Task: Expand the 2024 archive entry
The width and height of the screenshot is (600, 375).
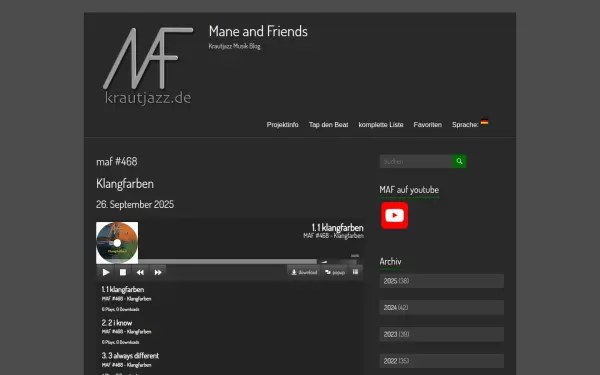Action: (442, 308)
